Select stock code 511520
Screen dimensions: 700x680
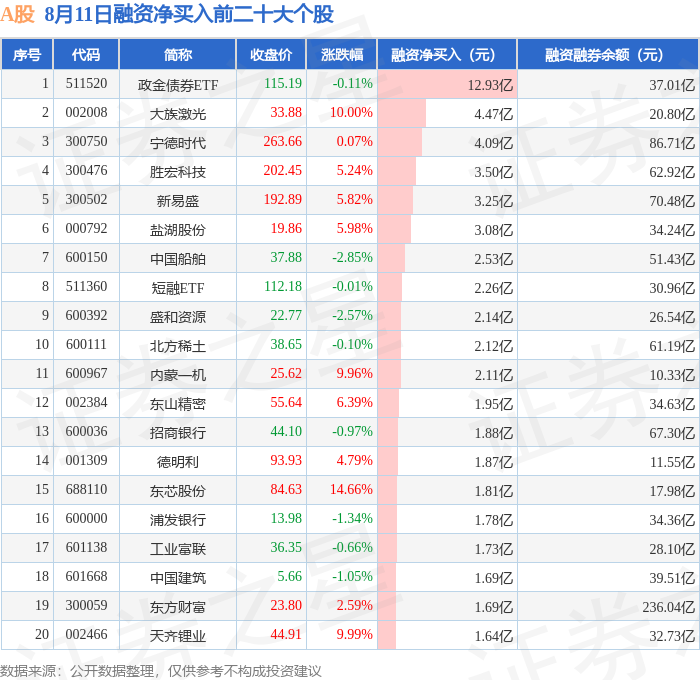pyautogui.click(x=86, y=83)
